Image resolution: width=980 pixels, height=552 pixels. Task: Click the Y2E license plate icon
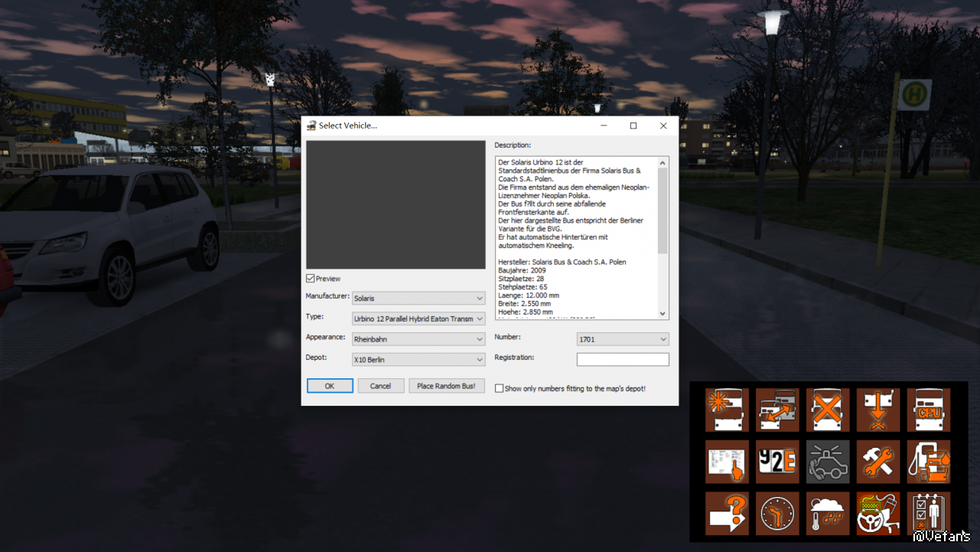(x=777, y=462)
